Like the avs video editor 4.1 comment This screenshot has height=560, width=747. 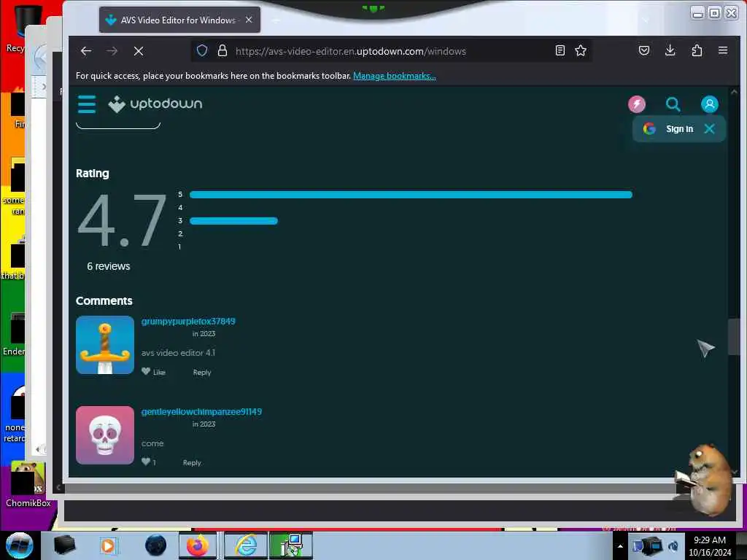[153, 372]
